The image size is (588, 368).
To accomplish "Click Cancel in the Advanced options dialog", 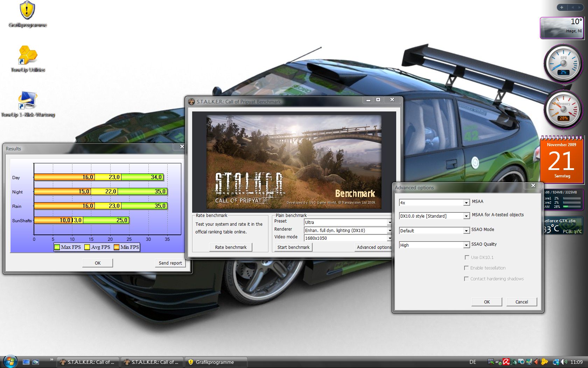I will (521, 302).
